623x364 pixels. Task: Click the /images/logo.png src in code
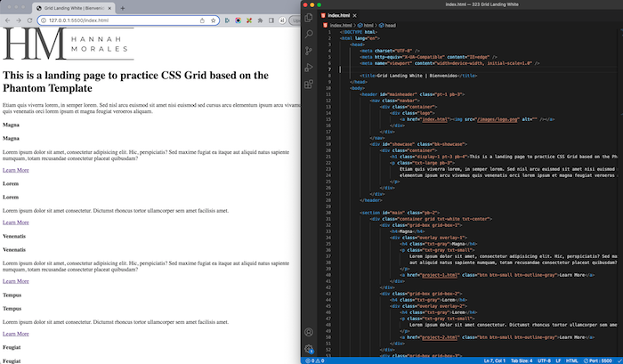pyautogui.click(x=497, y=119)
